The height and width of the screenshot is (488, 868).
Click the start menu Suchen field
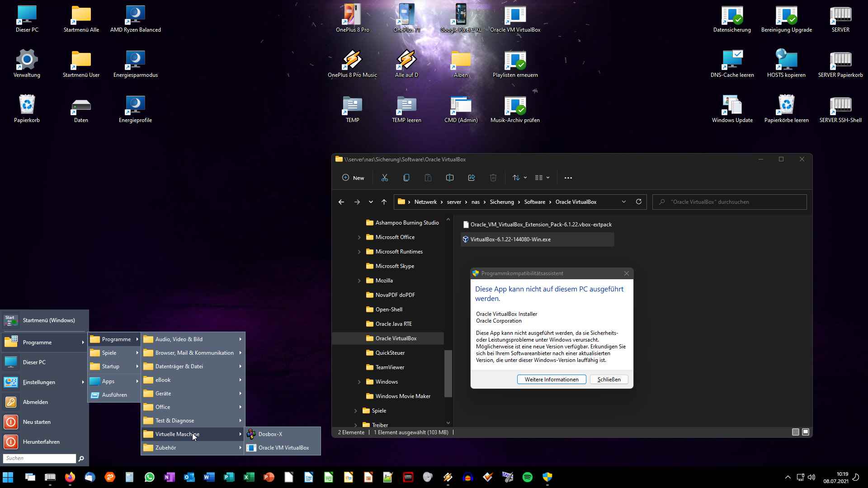pos(39,458)
